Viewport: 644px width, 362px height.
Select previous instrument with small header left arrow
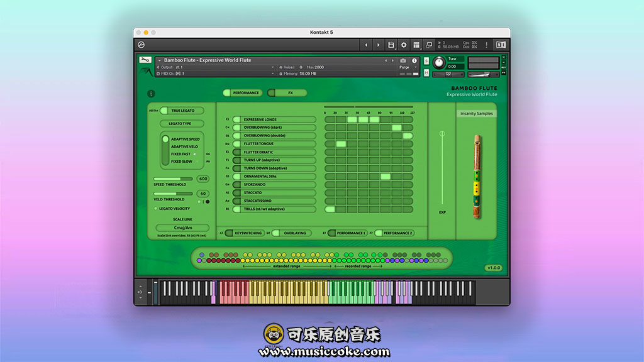point(386,60)
